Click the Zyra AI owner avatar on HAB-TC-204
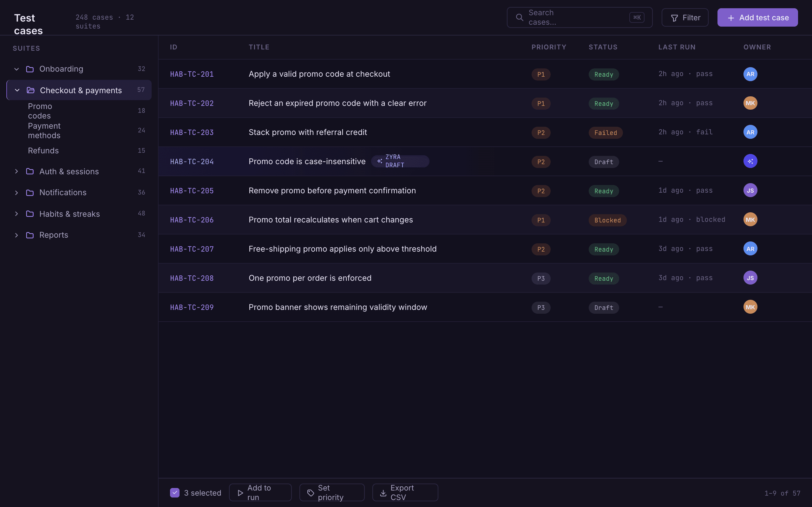The image size is (812, 507). (x=750, y=161)
